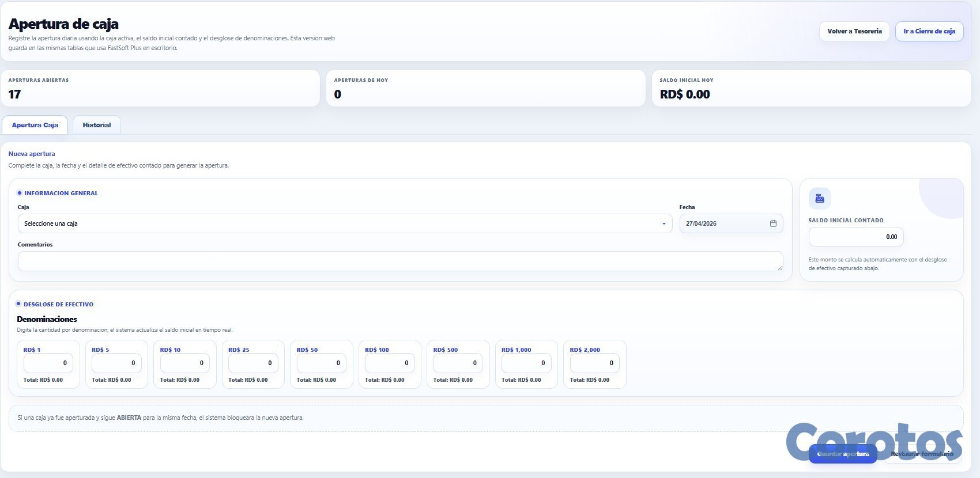This screenshot has height=478, width=980.
Task: Click Volver a Tesoreria button
Action: pos(854,31)
